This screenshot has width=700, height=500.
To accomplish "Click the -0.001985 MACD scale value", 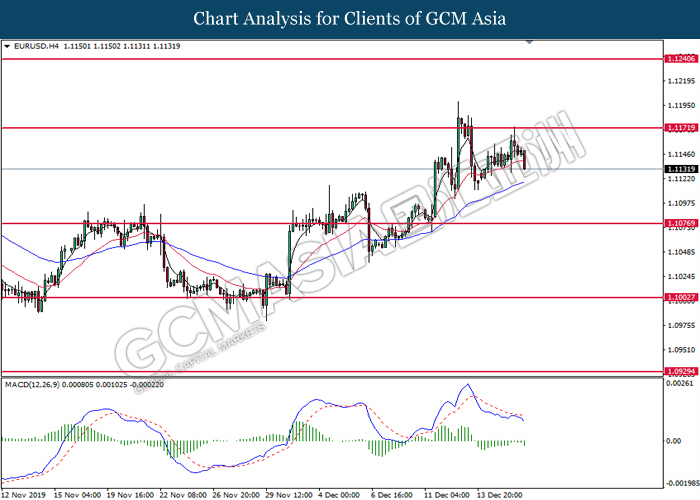I will pos(681,479).
